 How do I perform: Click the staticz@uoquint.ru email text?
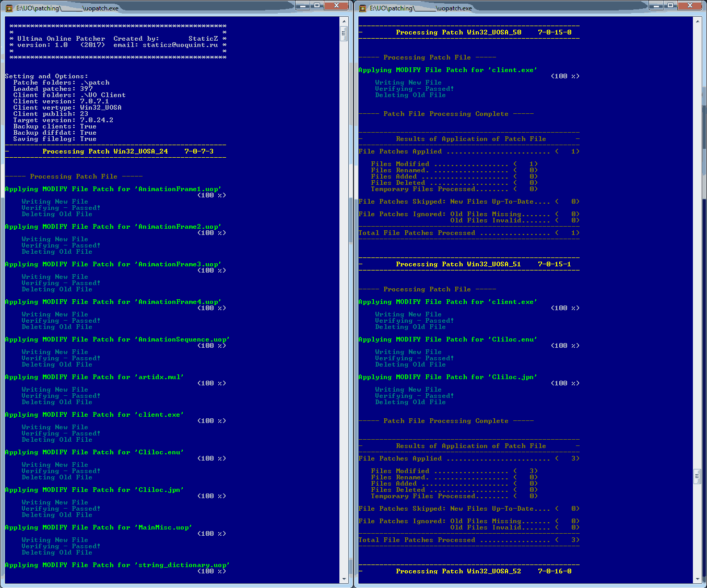[180, 45]
